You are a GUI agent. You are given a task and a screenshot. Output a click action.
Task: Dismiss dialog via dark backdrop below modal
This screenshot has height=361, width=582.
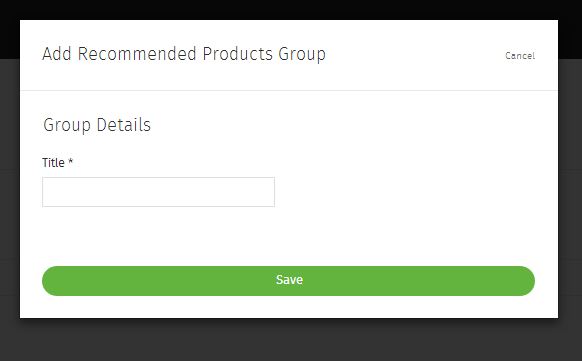(291, 339)
